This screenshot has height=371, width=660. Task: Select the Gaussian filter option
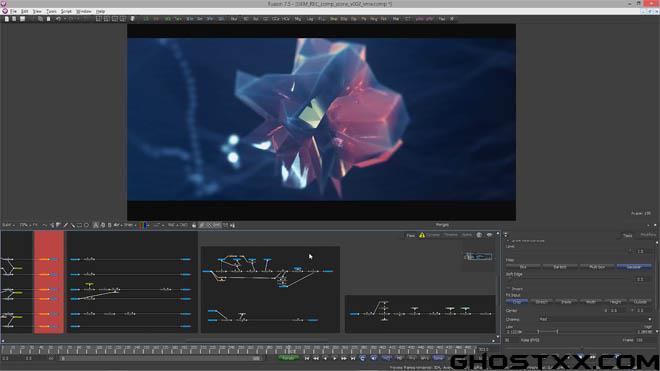[634, 267]
